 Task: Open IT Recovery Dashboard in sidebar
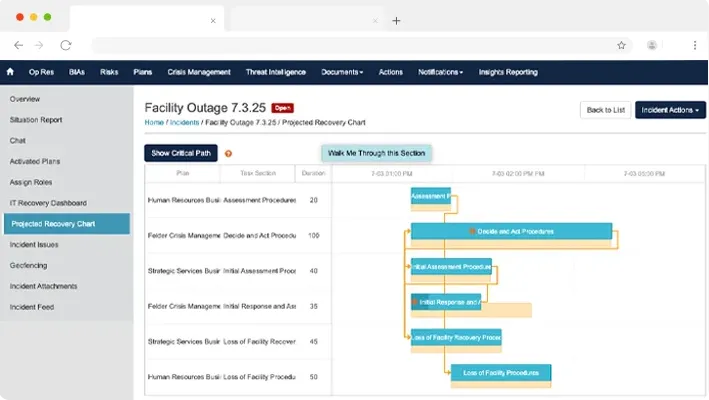click(66, 203)
